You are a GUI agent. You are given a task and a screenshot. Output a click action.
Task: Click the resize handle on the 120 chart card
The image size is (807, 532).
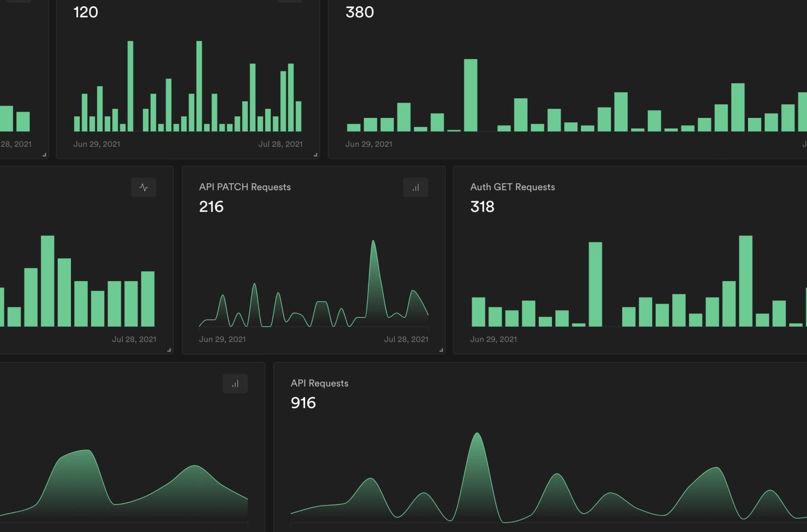click(315, 154)
